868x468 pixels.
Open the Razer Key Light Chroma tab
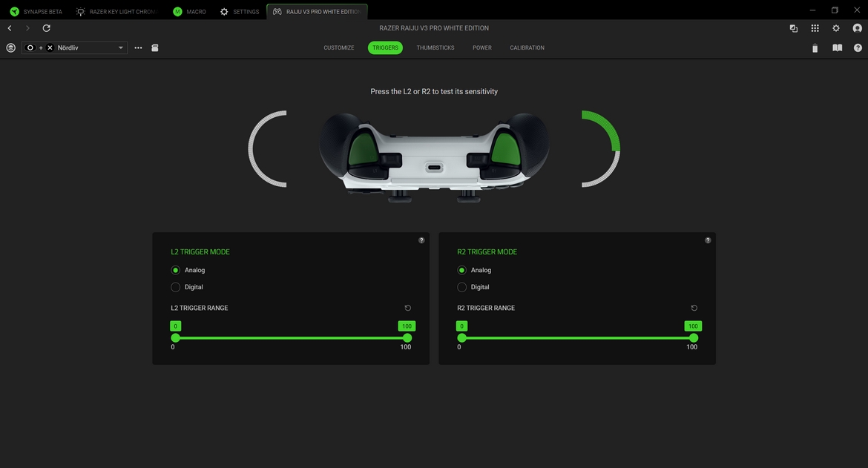coord(117,12)
